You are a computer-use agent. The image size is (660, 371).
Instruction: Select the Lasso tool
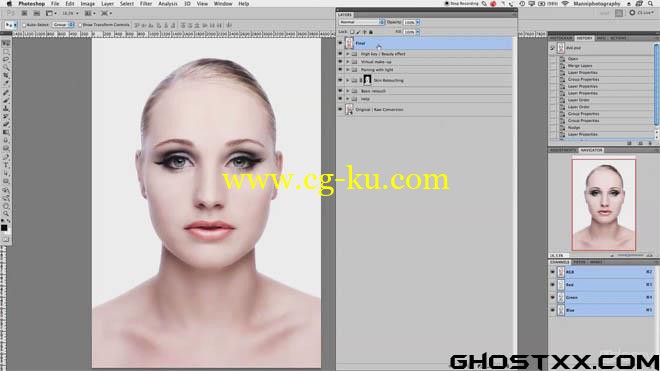click(x=6, y=59)
